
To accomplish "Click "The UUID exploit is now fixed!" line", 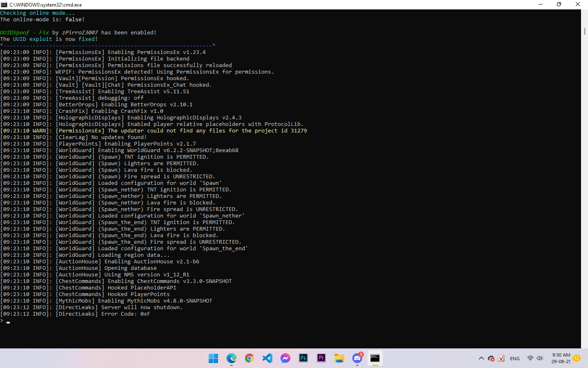I will [49, 39].
